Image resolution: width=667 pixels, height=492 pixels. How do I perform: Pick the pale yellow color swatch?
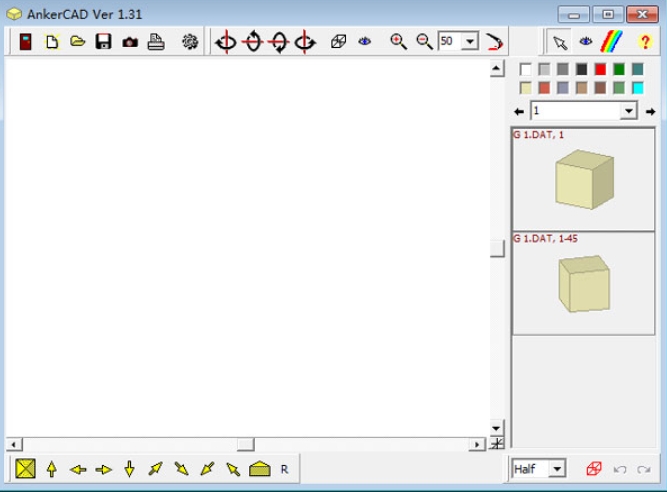525,88
